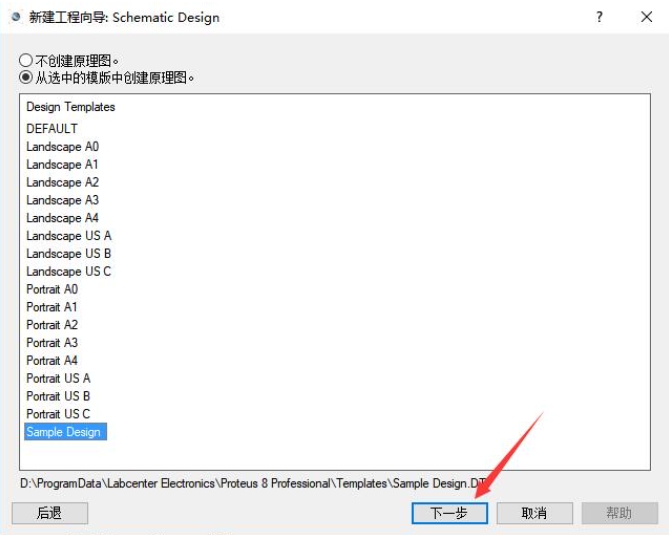Choose the Landscape US A template
This screenshot has height=535, width=669.
69,236
